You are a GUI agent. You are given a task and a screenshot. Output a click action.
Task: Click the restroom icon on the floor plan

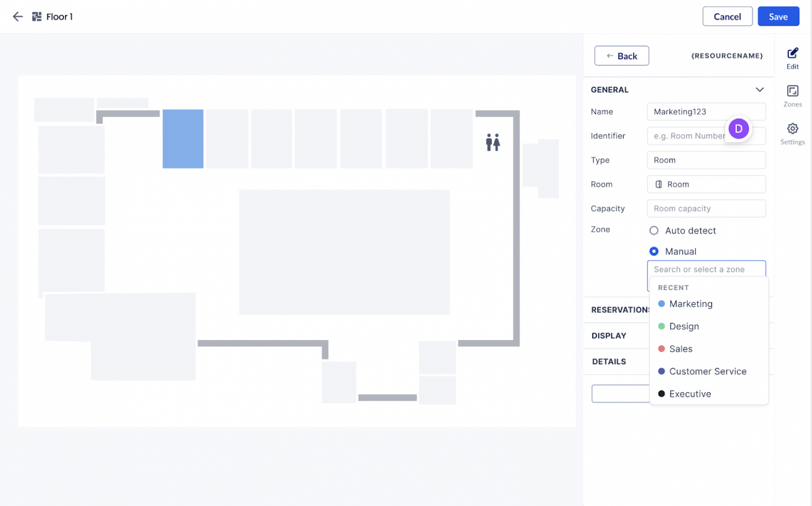(492, 142)
